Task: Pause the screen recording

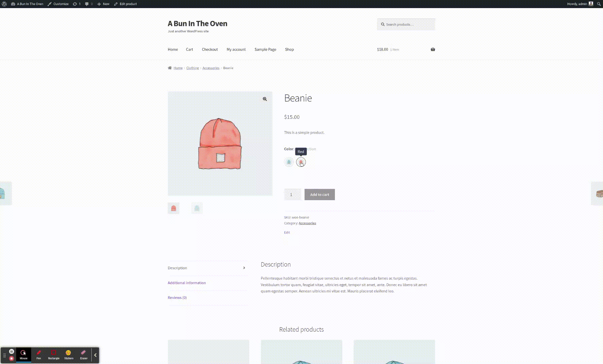Action: (11, 351)
